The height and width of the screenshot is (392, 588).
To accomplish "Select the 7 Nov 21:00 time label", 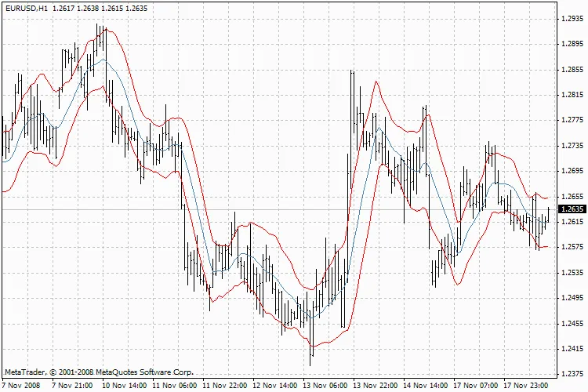I will tap(73, 386).
